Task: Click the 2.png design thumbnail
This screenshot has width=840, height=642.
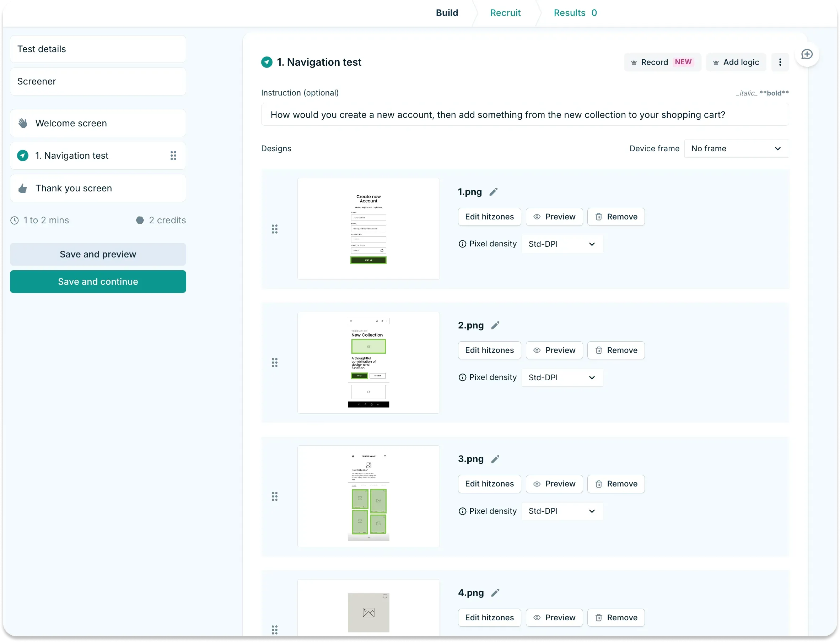Action: [368, 362]
